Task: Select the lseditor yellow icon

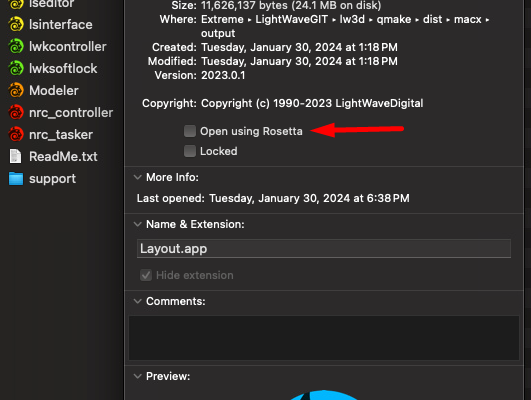Action: [x=16, y=4]
